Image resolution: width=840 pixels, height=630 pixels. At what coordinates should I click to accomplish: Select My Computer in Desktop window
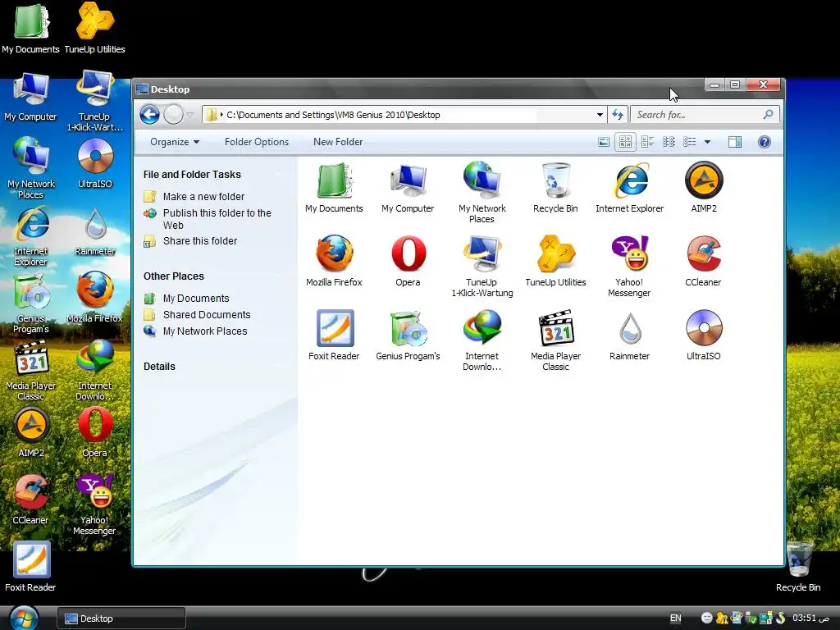(x=408, y=188)
